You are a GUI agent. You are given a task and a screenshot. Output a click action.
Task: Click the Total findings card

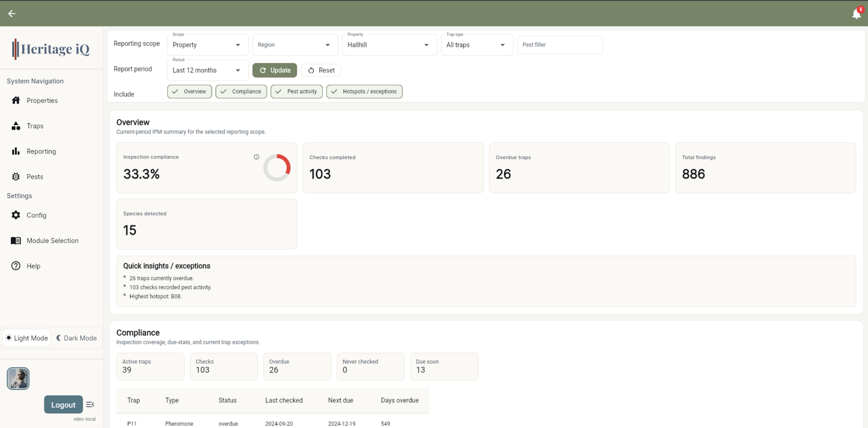pyautogui.click(x=766, y=168)
